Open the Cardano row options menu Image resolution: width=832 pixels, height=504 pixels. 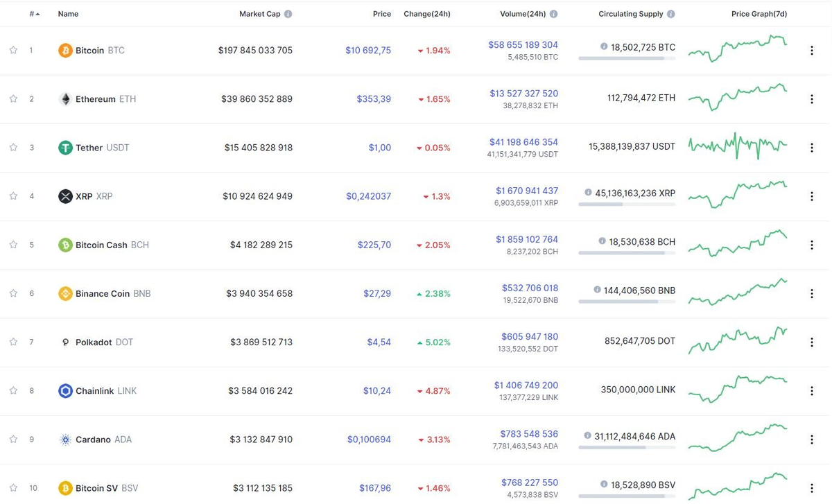pyautogui.click(x=812, y=440)
